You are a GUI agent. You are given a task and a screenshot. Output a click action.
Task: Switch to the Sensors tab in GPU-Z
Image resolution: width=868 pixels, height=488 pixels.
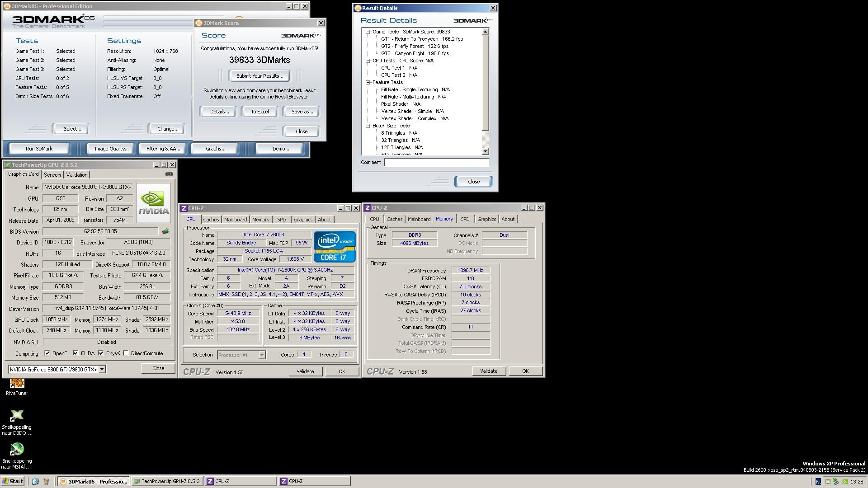(x=52, y=175)
